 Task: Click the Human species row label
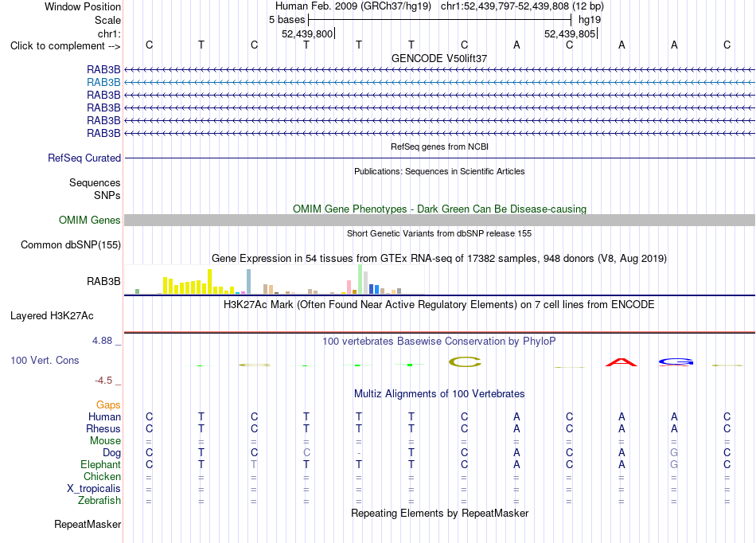104,417
